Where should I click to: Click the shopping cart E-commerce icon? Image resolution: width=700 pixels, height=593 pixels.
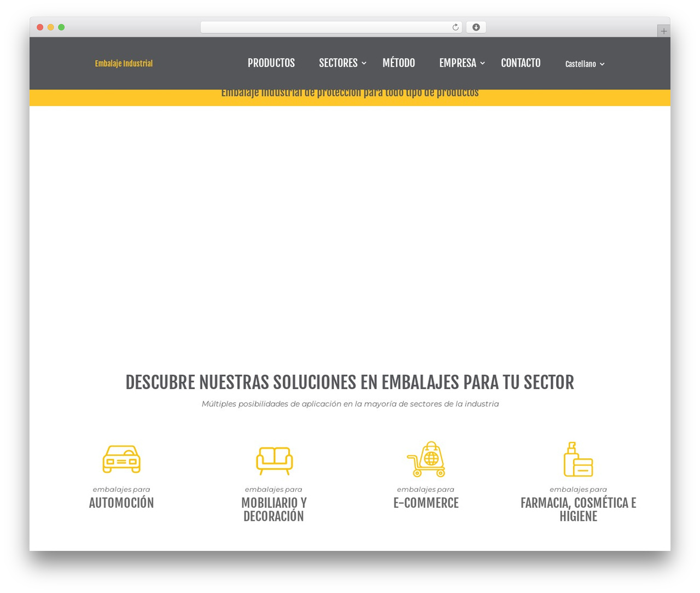(426, 459)
